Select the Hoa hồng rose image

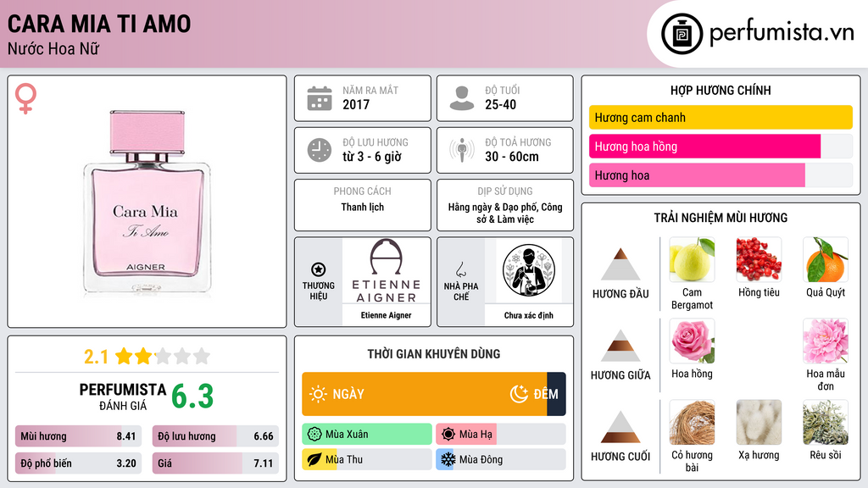tap(692, 341)
